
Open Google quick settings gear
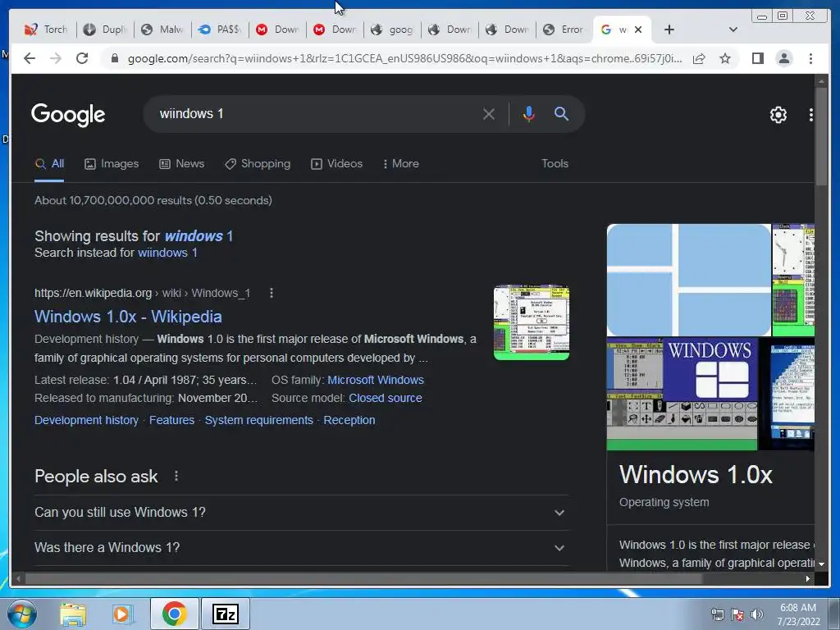tap(778, 115)
